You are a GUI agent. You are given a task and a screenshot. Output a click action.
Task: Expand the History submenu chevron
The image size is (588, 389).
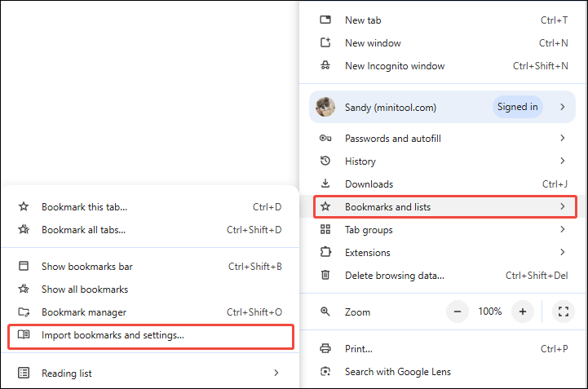(x=562, y=161)
